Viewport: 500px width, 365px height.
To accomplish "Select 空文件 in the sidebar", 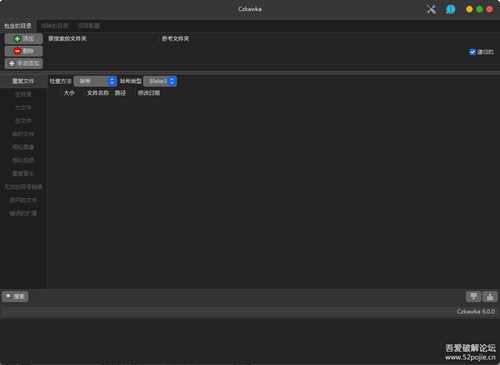I will point(23,121).
